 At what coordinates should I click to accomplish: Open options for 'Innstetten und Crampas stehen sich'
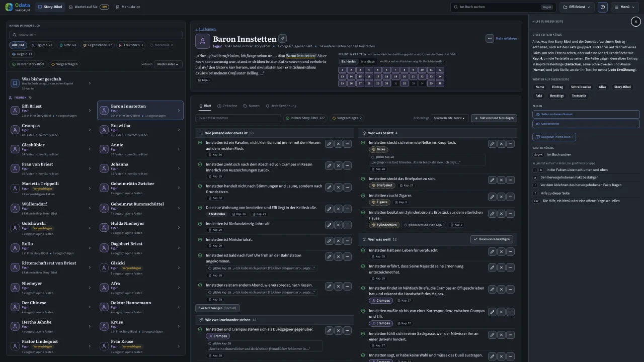pyautogui.click(x=347, y=330)
